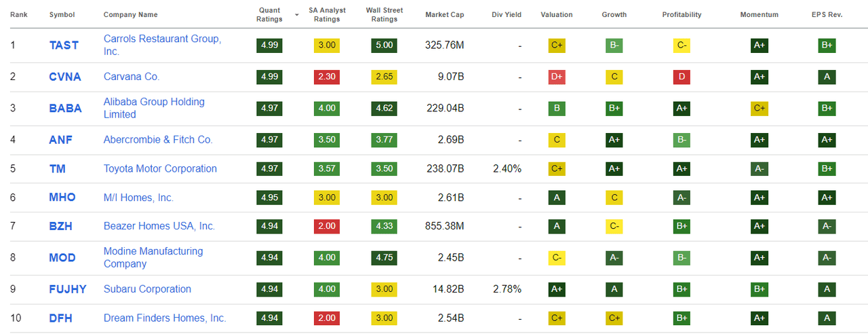The height and width of the screenshot is (336, 868).
Task: Click Beazer Homes market cap 855.38M
Action: (445, 226)
